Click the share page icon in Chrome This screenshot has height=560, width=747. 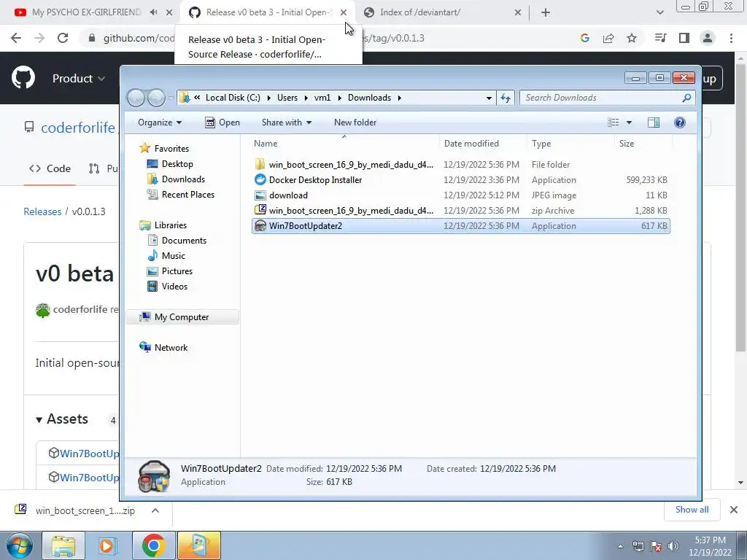pyautogui.click(x=608, y=38)
